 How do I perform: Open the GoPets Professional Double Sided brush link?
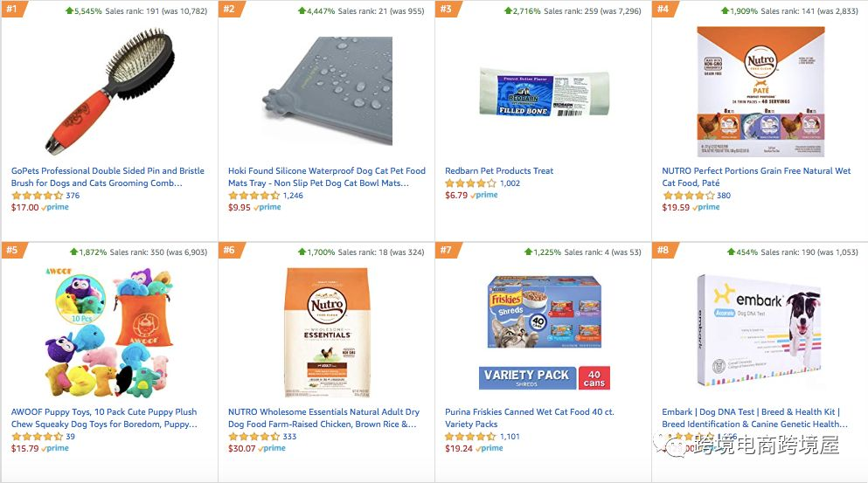(108, 177)
